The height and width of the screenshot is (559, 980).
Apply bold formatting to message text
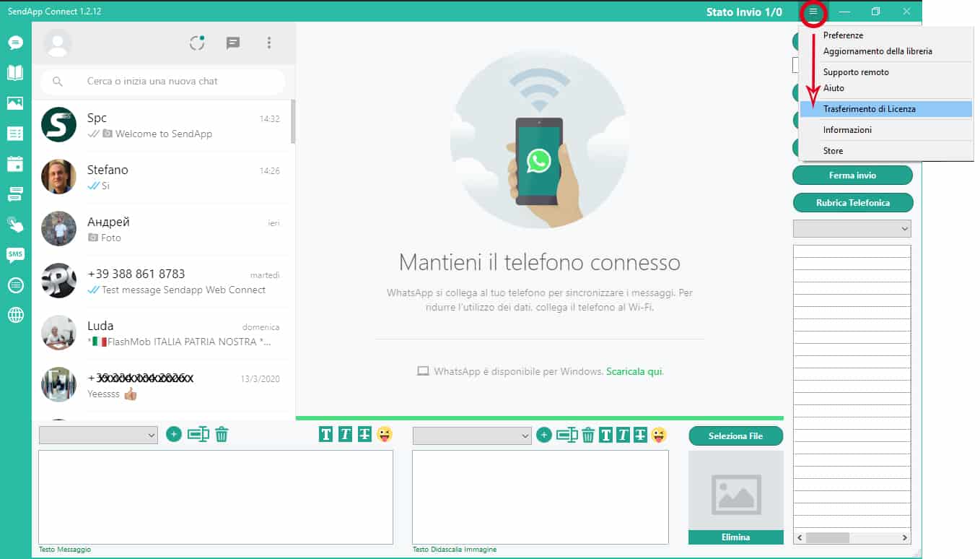[x=326, y=434]
